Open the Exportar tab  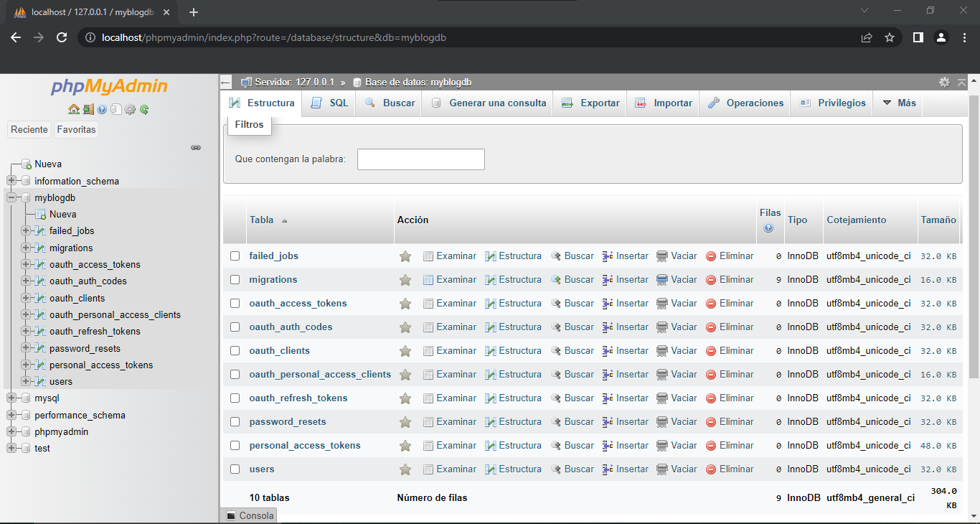pos(590,103)
